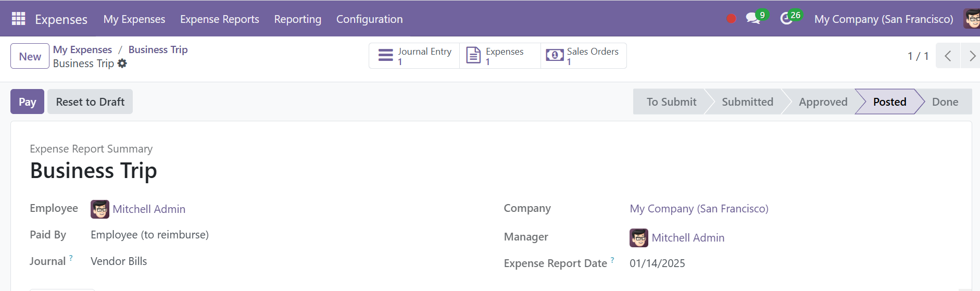Viewport: 980px width, 291px height.
Task: Open the Expense Reports menu
Action: pyautogui.click(x=220, y=19)
